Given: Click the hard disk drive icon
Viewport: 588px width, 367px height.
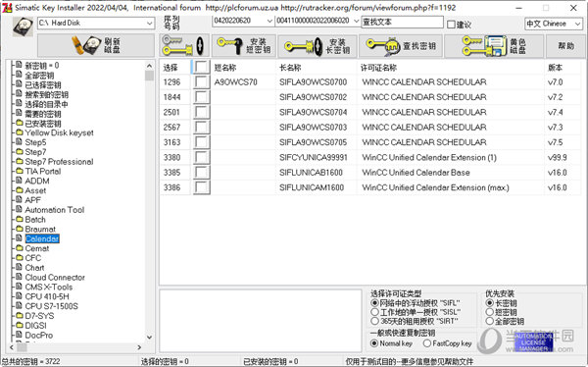Looking at the screenshot, I should coord(23,26).
